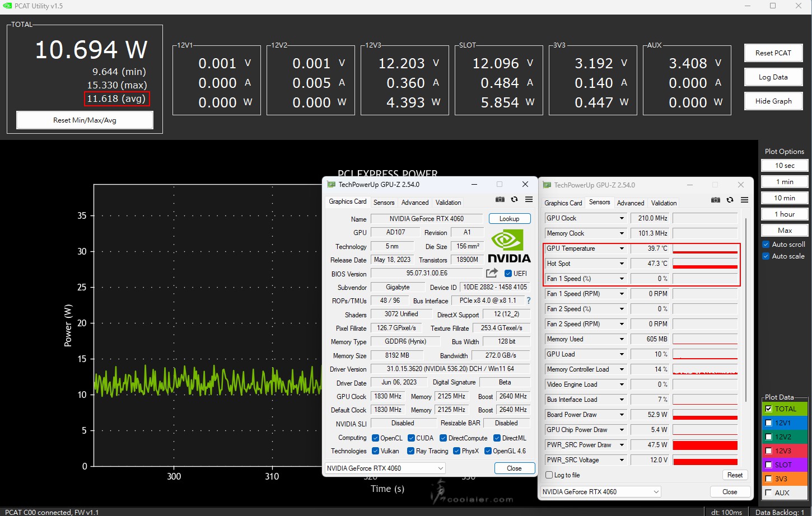Open Board Power Draw dropdown
Image resolution: width=812 pixels, height=516 pixels.
[622, 415]
